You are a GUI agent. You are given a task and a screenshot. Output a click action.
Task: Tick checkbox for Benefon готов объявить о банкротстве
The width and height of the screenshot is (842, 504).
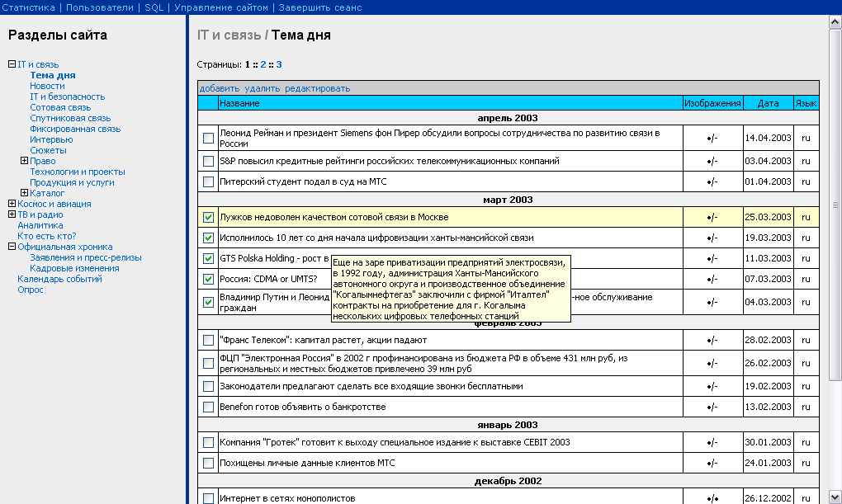[x=208, y=407]
